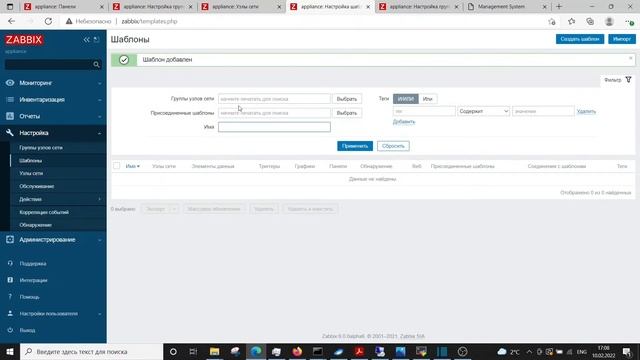This screenshot has height=360, width=640.
Task: Open the 'Содержит' tag operator dropdown
Action: 484,111
